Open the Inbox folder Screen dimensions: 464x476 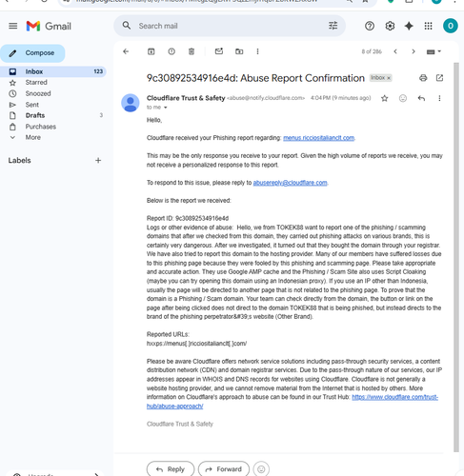pos(53,71)
